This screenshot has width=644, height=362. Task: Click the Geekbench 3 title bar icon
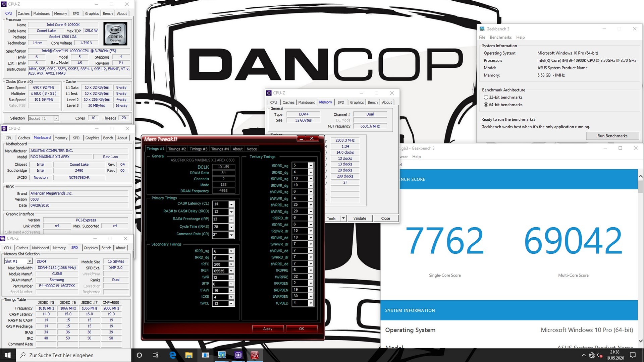(x=482, y=29)
